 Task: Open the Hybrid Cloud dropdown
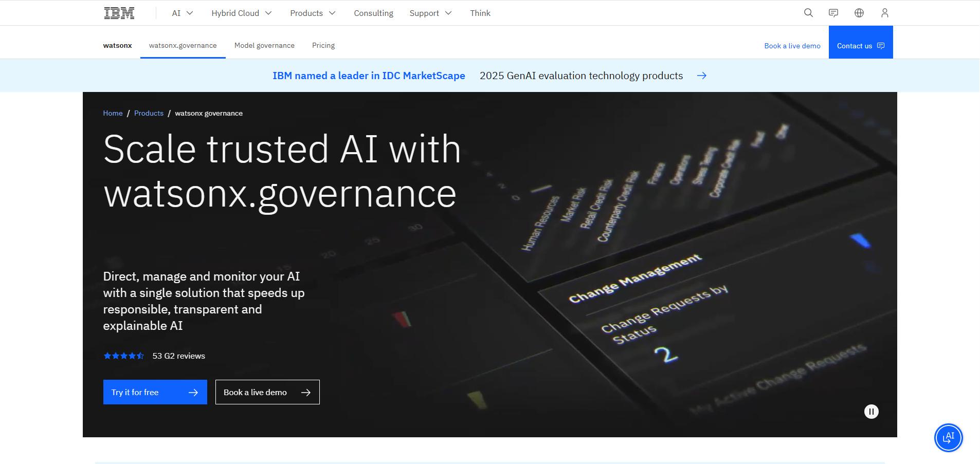pyautogui.click(x=241, y=13)
